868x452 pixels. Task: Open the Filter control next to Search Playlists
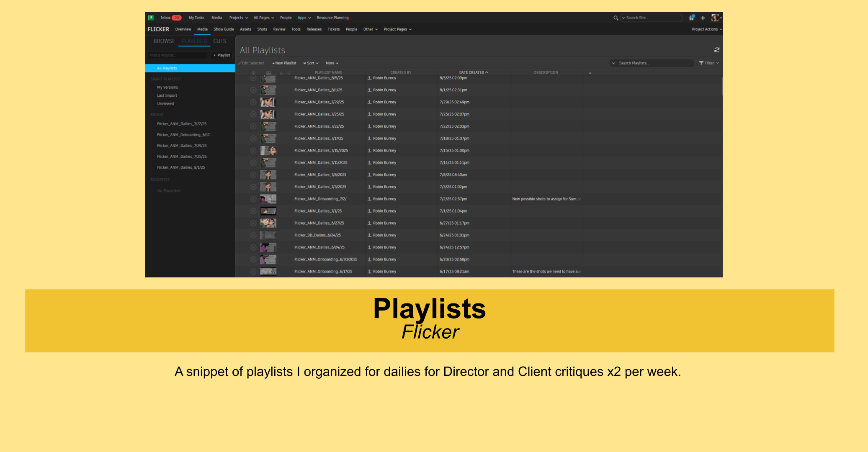point(708,63)
